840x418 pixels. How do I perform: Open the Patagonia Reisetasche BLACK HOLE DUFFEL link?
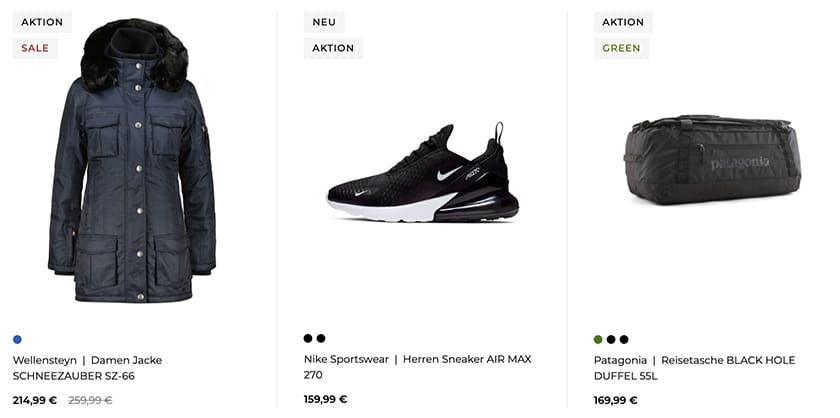[694, 368]
